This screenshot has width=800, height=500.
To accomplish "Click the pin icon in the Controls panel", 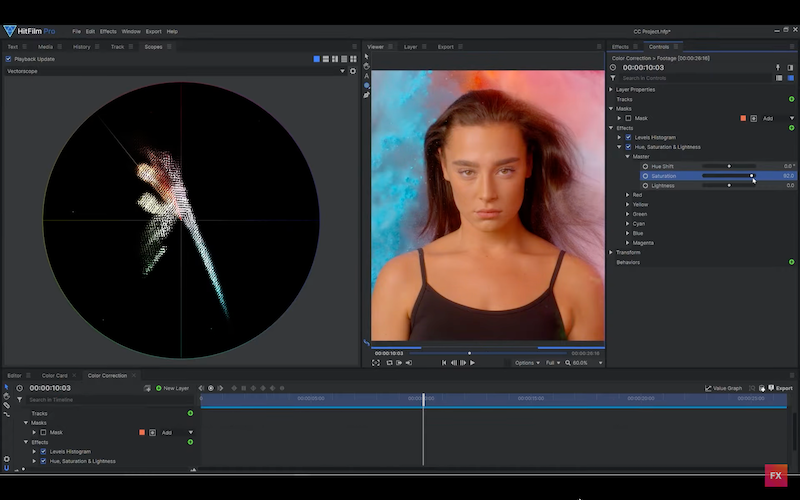I will click(778, 67).
